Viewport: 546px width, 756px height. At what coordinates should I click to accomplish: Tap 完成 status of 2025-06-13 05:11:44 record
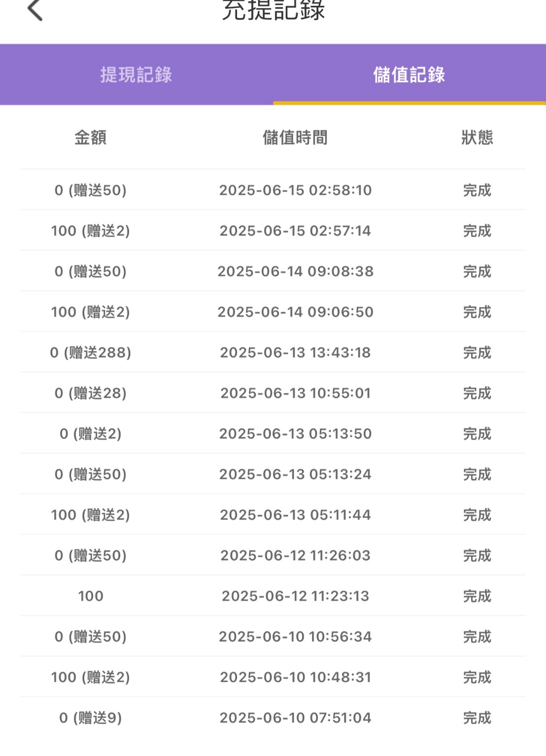tap(477, 515)
